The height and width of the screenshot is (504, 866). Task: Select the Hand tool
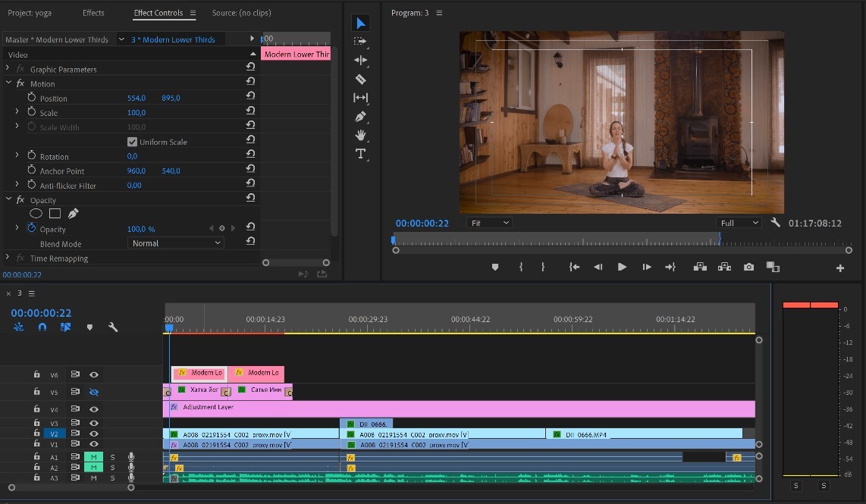(361, 135)
